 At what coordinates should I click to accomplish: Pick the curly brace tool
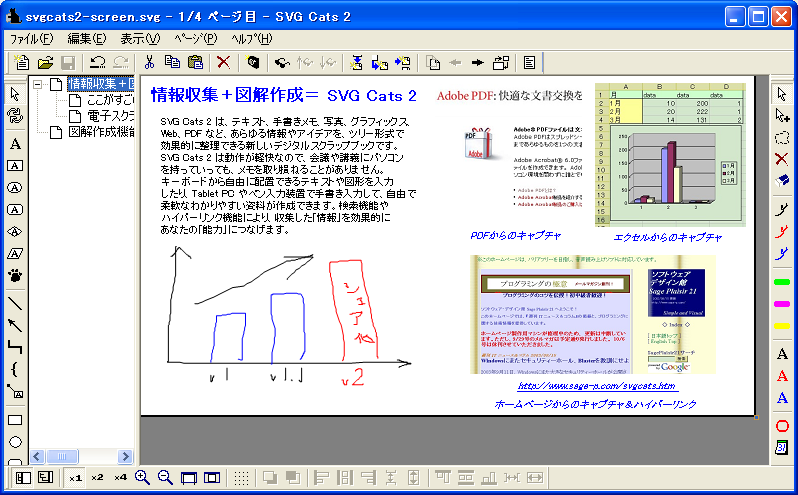click(x=16, y=369)
